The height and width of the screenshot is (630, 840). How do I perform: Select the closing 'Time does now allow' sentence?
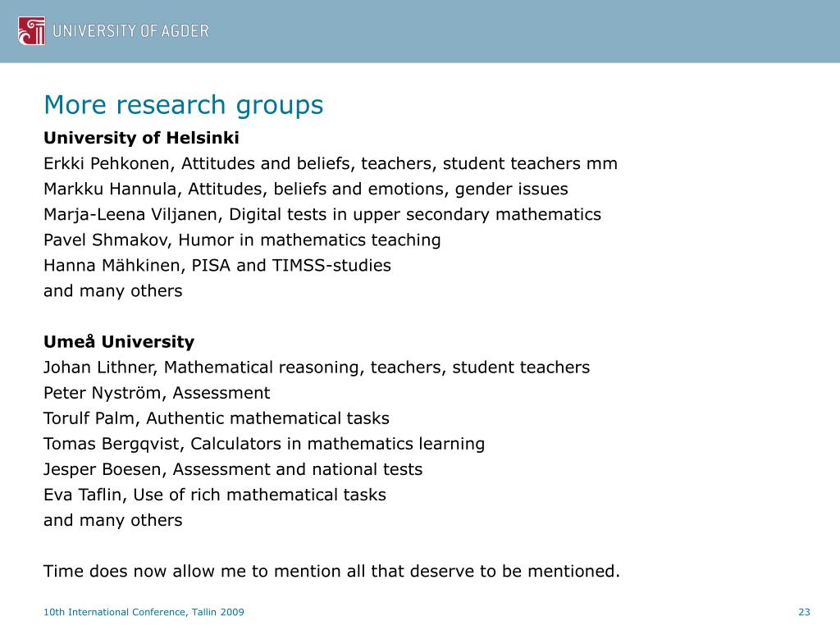[x=331, y=572]
